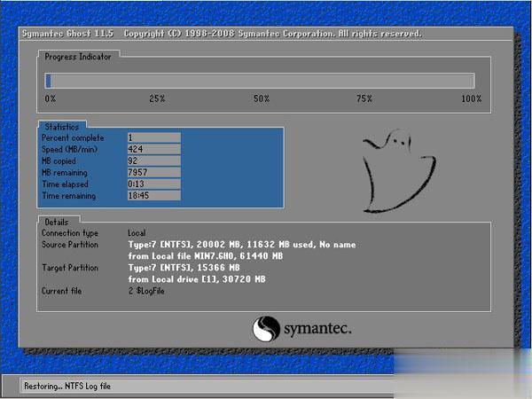Click the MB copied value 92
This screenshot has width=532, height=399.
(x=154, y=160)
